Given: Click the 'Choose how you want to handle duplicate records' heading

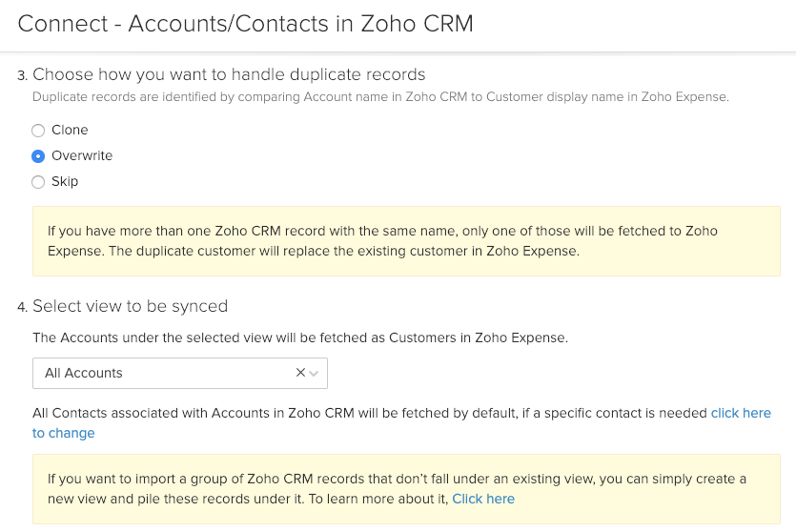Looking at the screenshot, I should pyautogui.click(x=229, y=74).
